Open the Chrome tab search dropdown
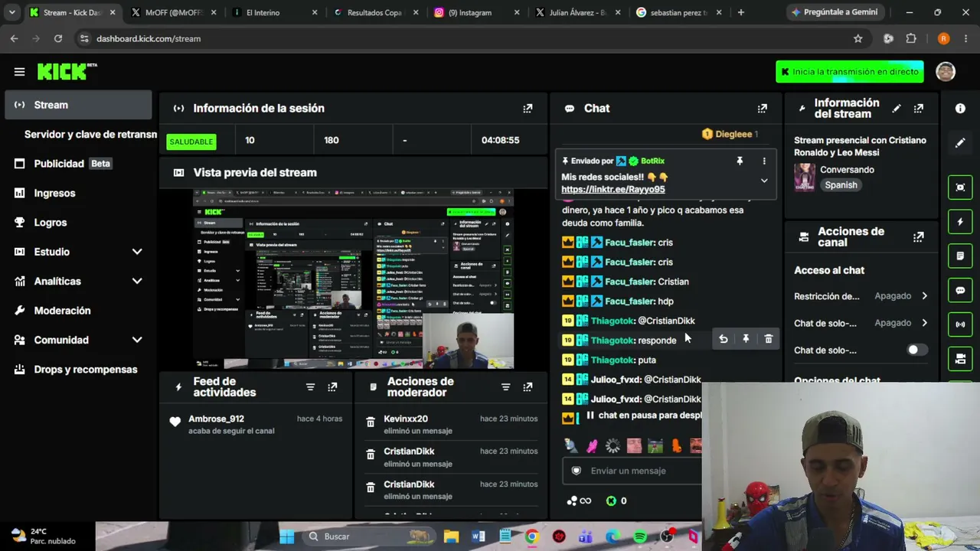This screenshot has height=551, width=980. click(x=11, y=12)
